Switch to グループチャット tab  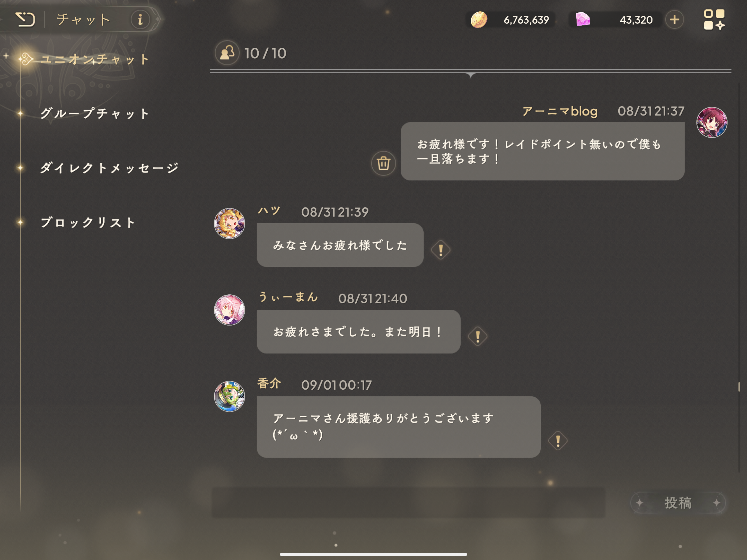94,113
